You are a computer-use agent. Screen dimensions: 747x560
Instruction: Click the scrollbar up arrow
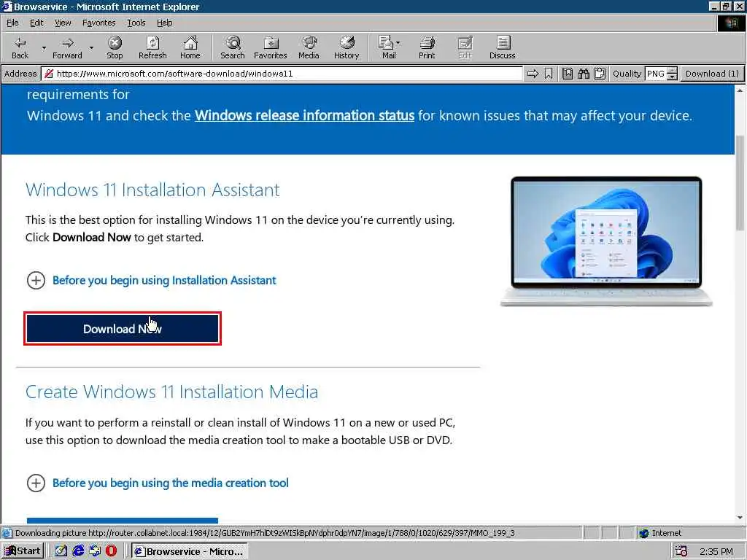click(x=740, y=90)
